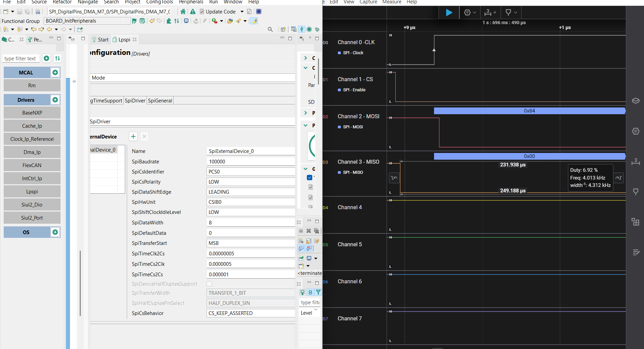Open the Level dropdown in log panel

point(309,313)
